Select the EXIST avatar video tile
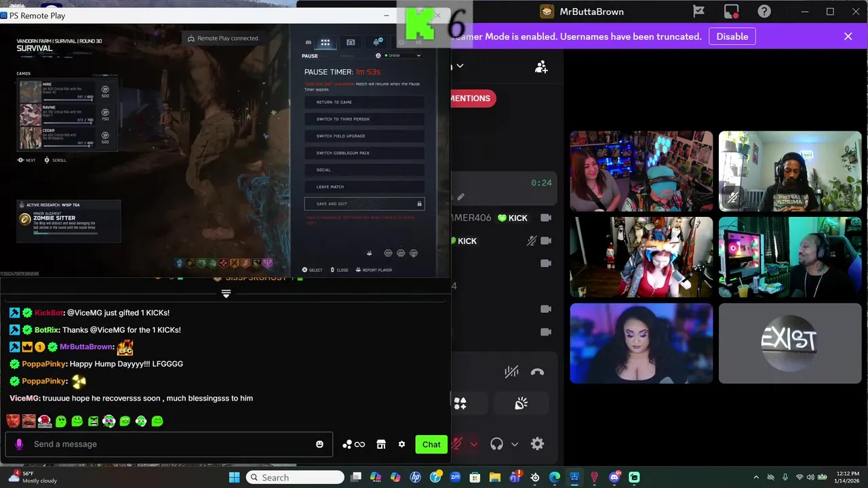The image size is (868, 488). [x=790, y=343]
